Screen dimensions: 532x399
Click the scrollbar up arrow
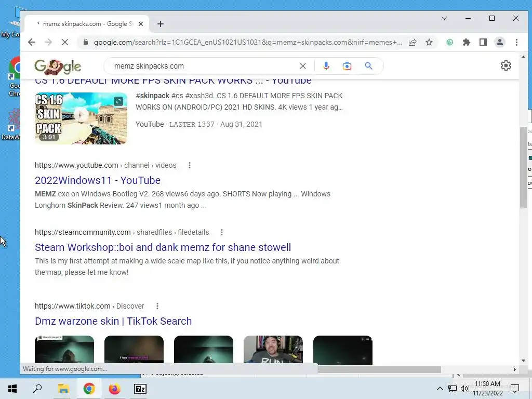point(523,57)
